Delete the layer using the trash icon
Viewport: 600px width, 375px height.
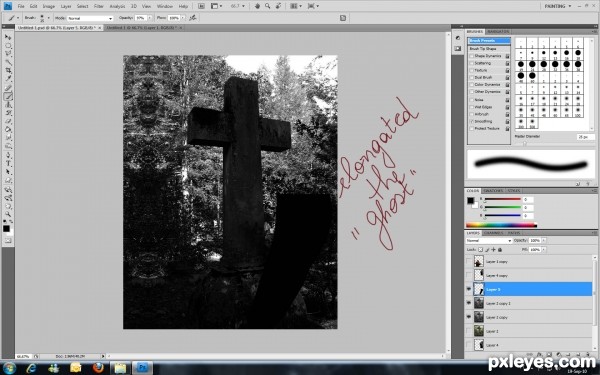coord(589,355)
